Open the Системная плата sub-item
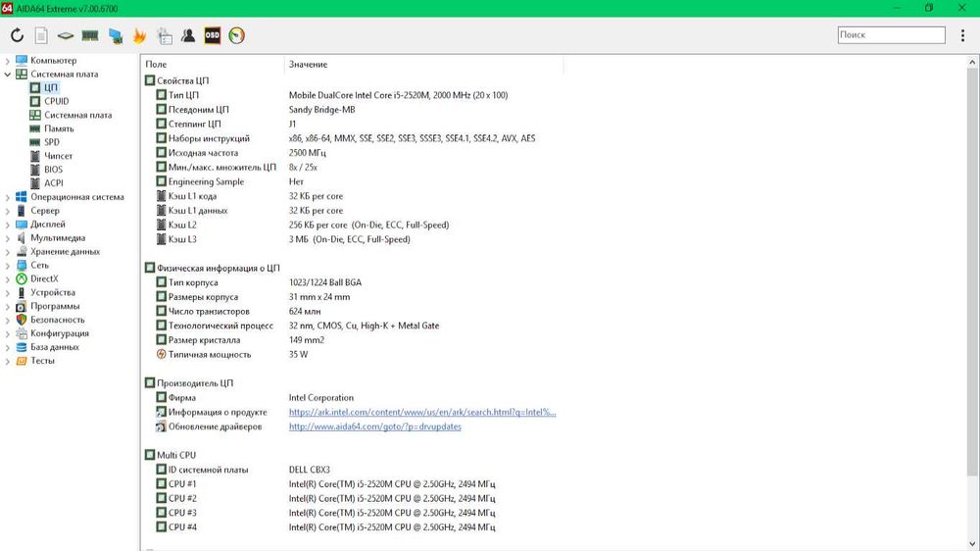This screenshot has width=980, height=551. click(78, 115)
